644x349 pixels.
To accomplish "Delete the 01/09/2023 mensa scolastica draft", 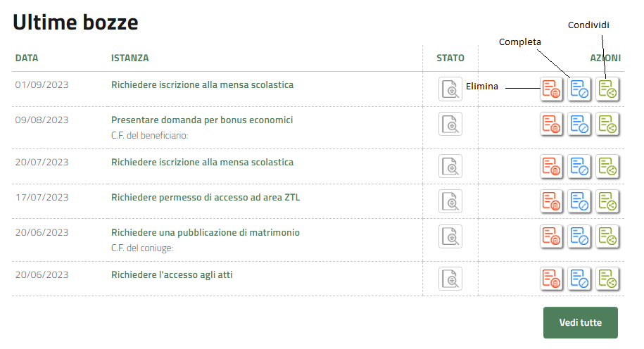I will pos(552,89).
